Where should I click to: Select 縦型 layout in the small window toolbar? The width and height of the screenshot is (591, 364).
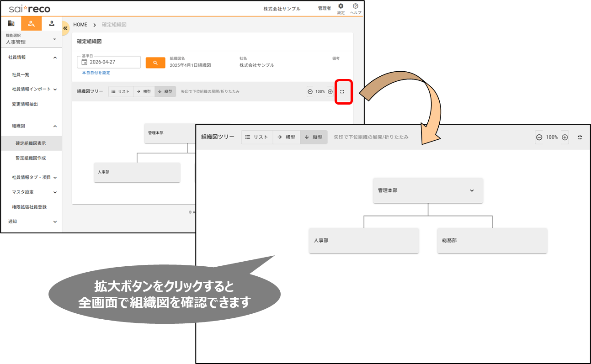[x=165, y=91]
